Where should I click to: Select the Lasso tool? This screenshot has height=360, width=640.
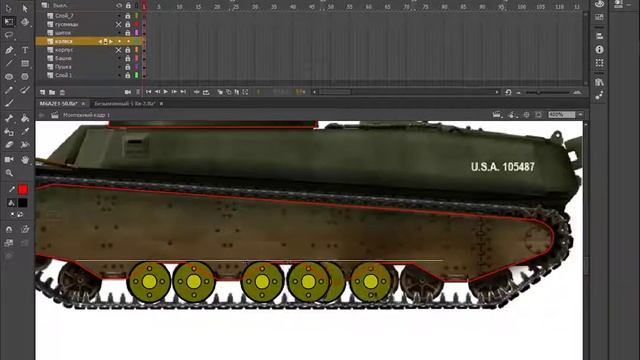click(x=9, y=36)
